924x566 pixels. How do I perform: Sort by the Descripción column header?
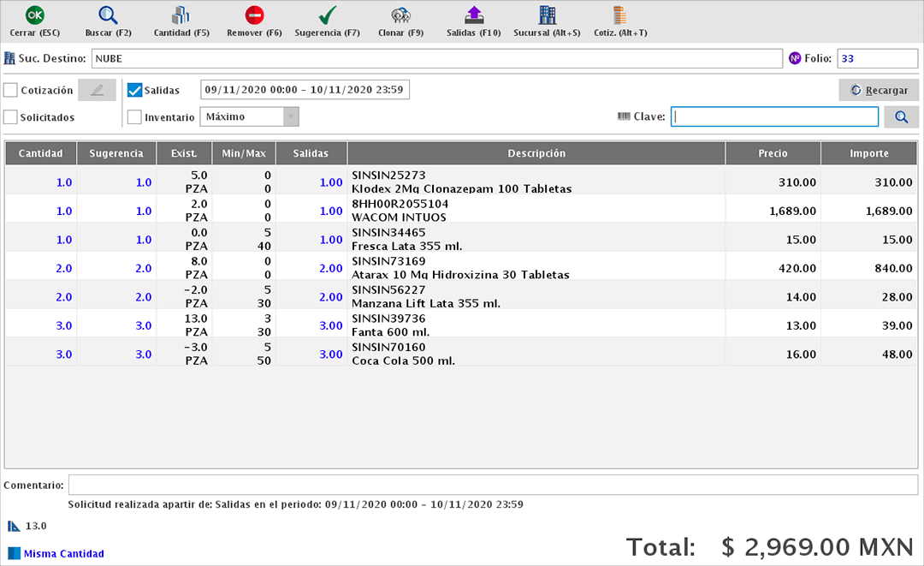tap(535, 153)
